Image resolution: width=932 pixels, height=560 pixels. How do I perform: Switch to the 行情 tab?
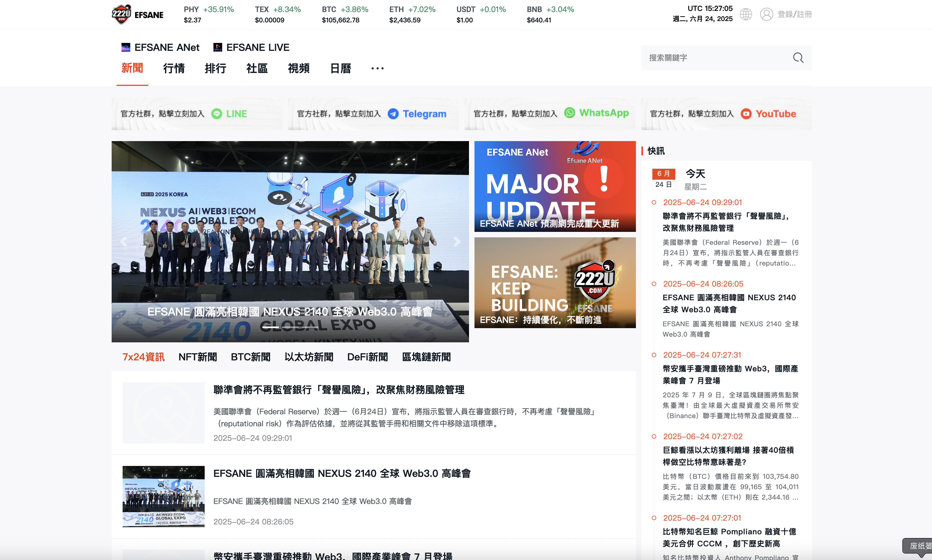coord(174,68)
